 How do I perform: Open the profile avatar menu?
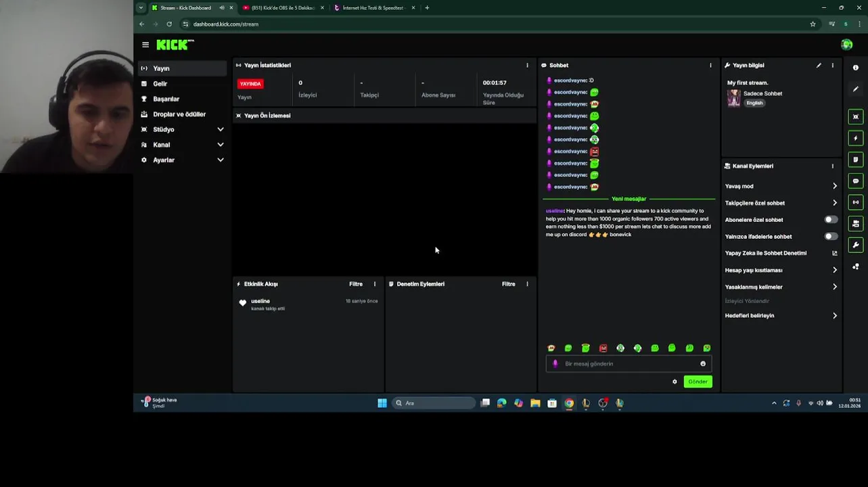coord(846,45)
